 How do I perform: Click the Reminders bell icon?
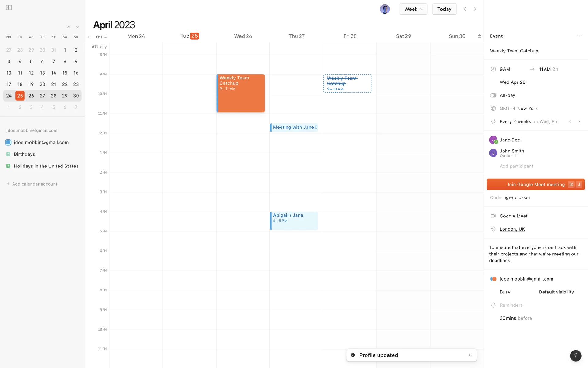tap(493, 305)
